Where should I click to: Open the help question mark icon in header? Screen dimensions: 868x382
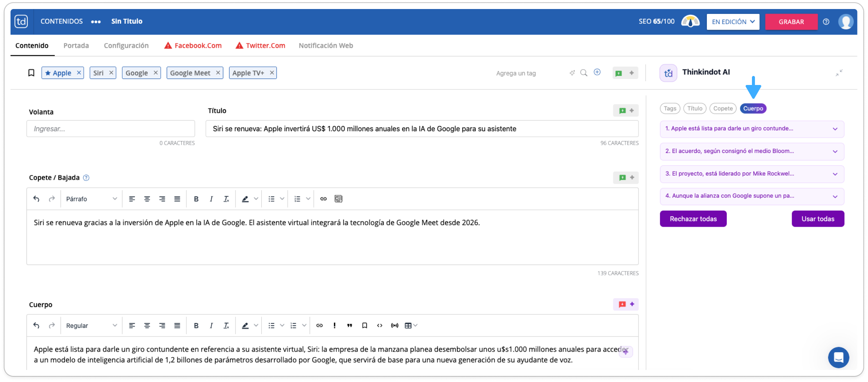826,22
